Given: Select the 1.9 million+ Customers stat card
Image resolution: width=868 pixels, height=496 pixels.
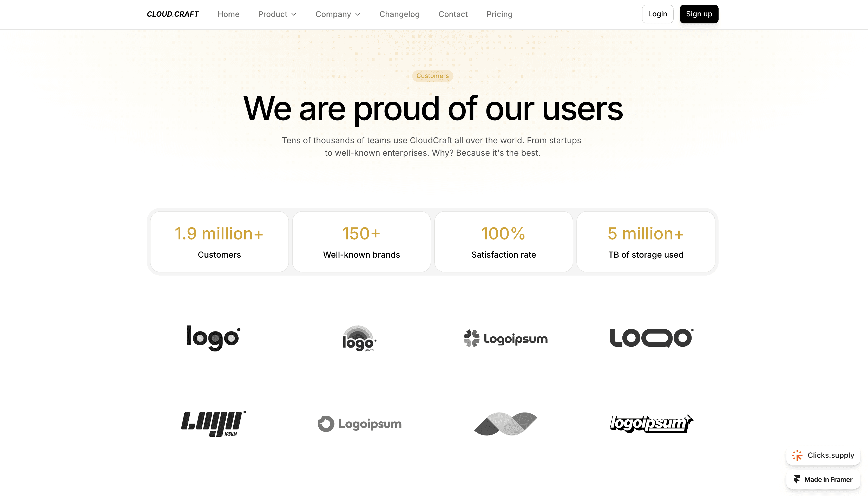Looking at the screenshot, I should [x=219, y=242].
